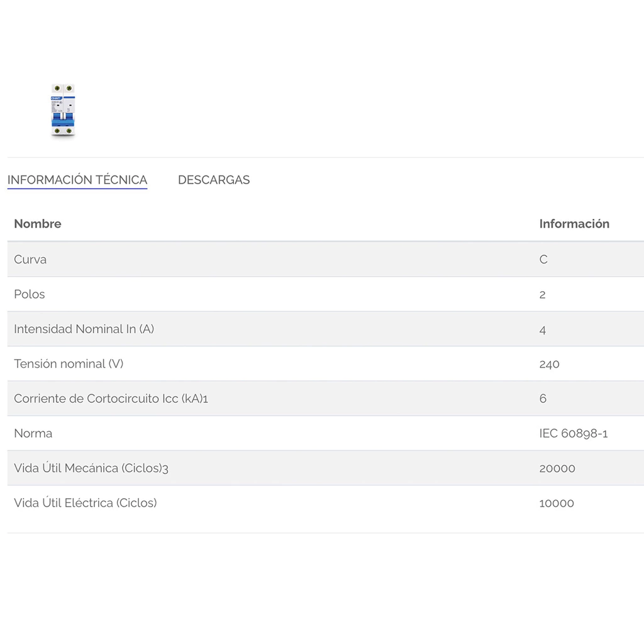Image resolution: width=644 pixels, height=644 pixels.
Task: Select the Norma row label
Action: (33, 433)
